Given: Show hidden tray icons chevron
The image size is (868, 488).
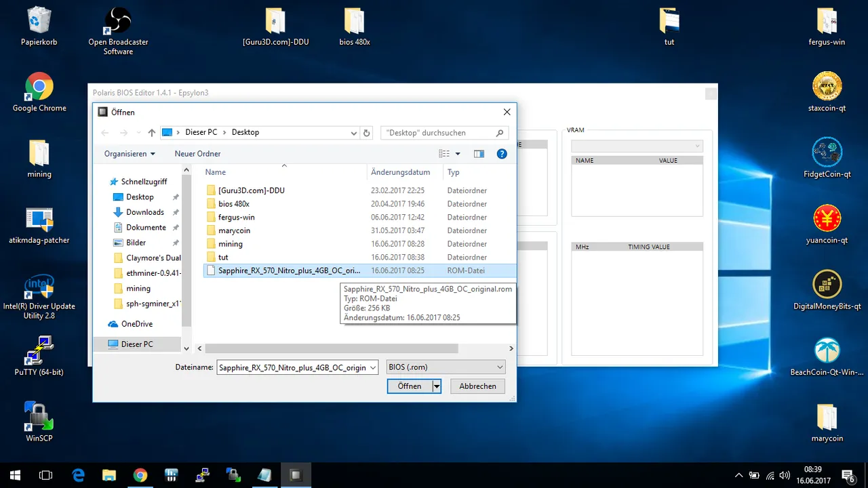Looking at the screenshot, I should [738, 475].
